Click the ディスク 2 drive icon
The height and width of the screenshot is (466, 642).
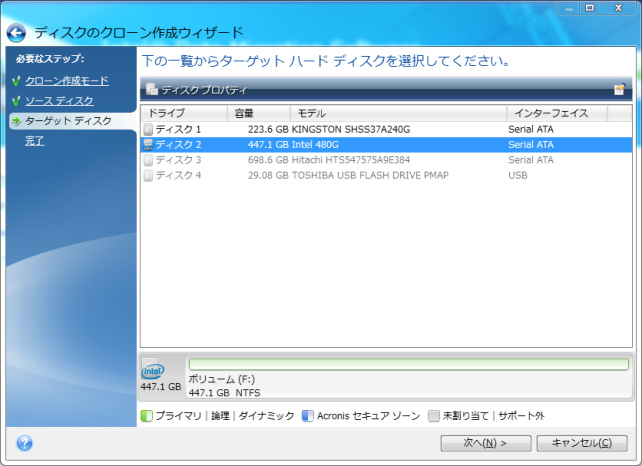(x=148, y=145)
